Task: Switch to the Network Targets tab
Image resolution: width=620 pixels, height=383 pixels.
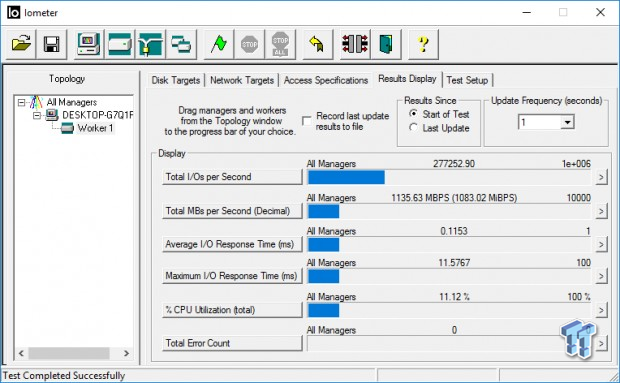Action: click(242, 80)
